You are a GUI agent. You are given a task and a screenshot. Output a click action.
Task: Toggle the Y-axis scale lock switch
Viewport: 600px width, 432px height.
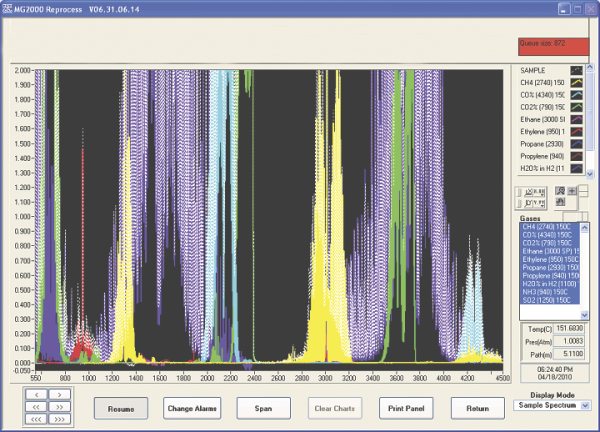(519, 203)
